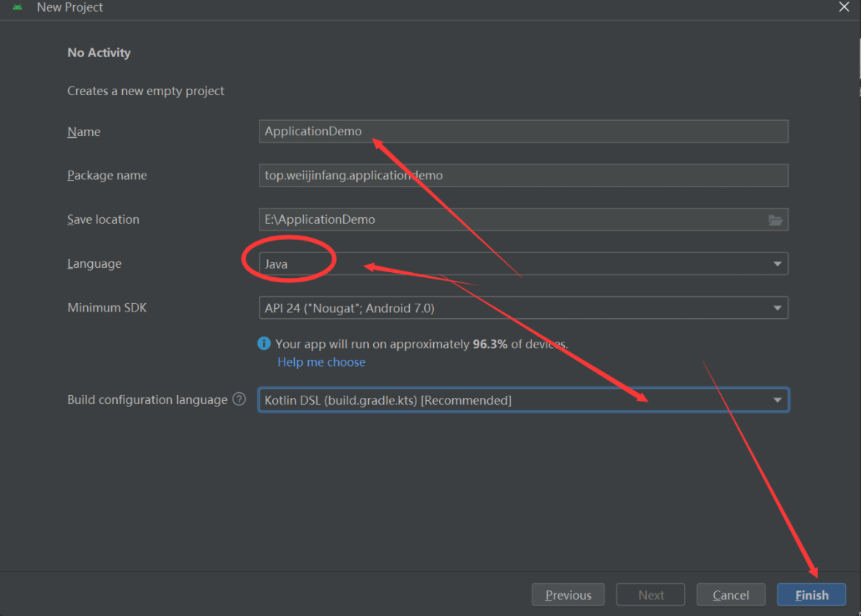This screenshot has height=616, width=867.
Task: Click the Package name label
Action: coord(108,176)
